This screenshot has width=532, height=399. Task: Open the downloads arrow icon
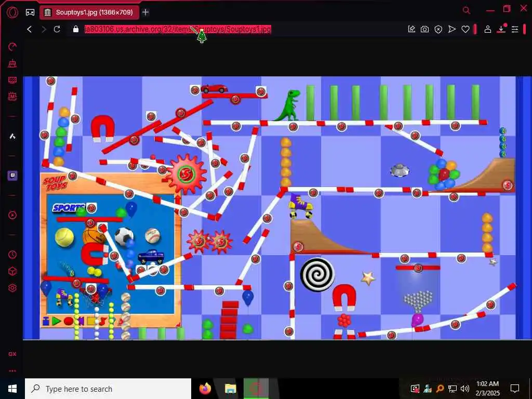click(501, 29)
